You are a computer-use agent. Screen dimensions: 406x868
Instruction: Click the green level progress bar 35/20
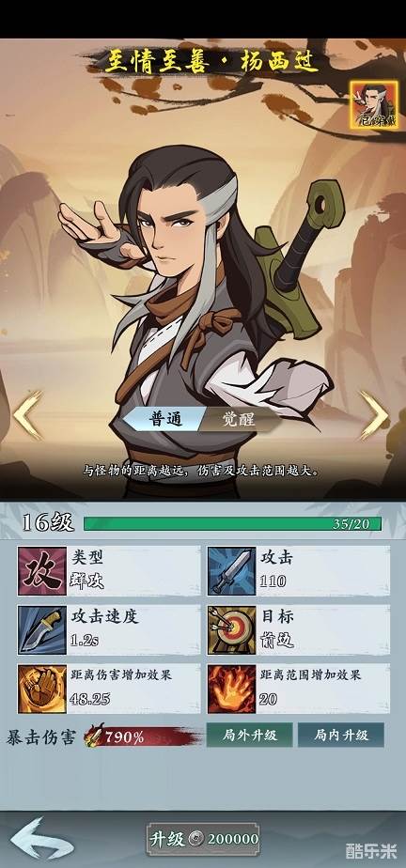233,523
